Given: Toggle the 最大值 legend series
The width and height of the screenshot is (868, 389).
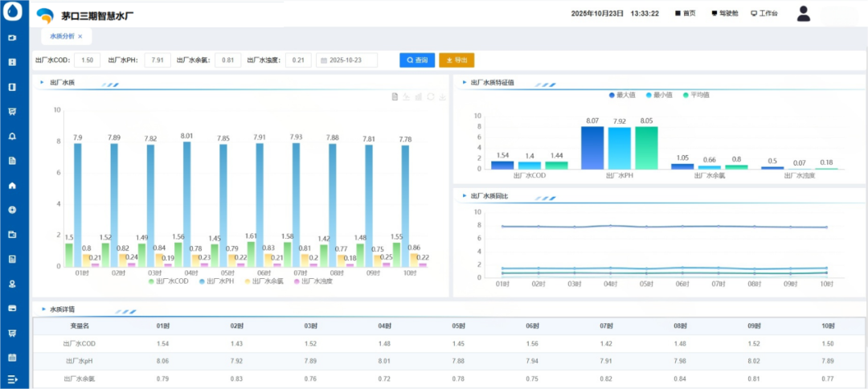Looking at the screenshot, I should 621,95.
